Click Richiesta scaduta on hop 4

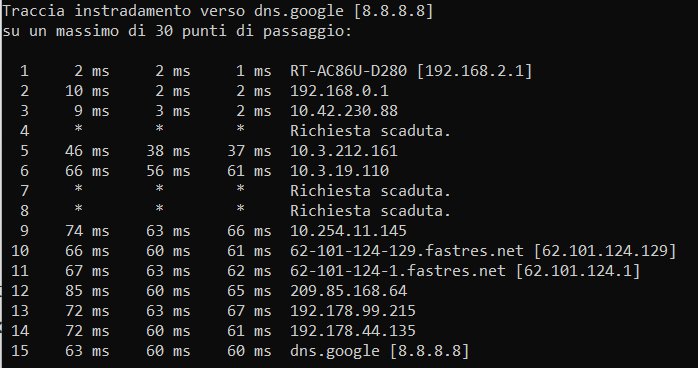pyautogui.click(x=370, y=131)
